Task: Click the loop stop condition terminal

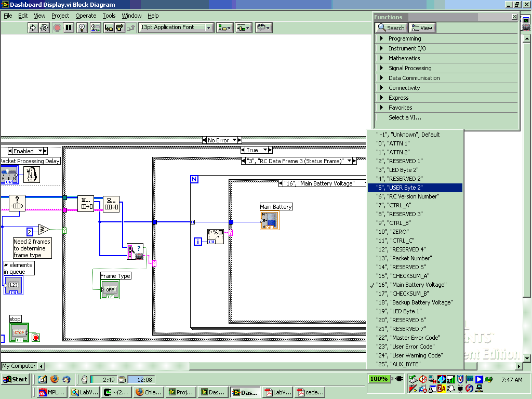Action: tap(36, 338)
